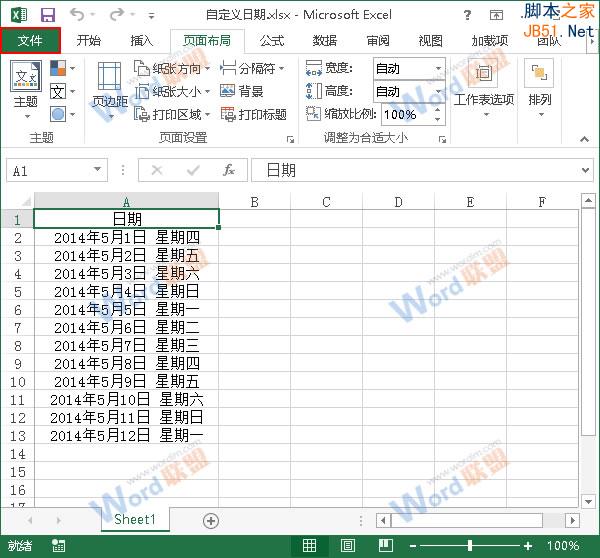This screenshot has width=600, height=558.
Task: Open the 工作表选项 sheet options menu
Action: coord(484,90)
